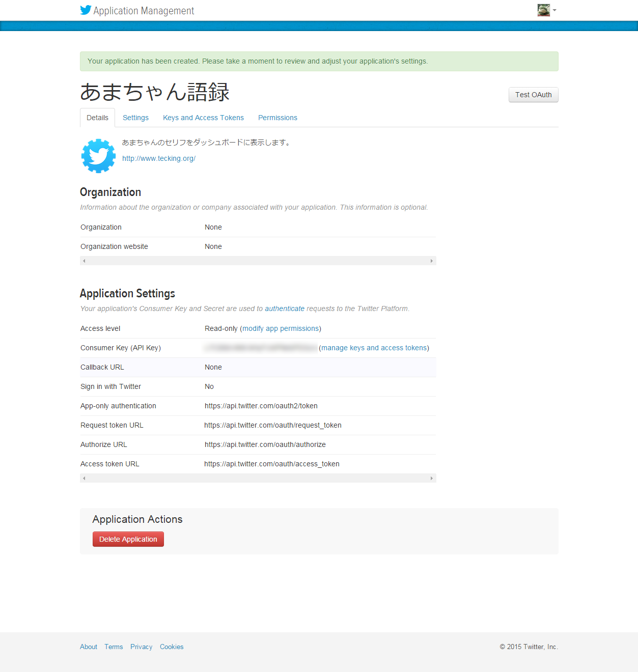Click the Read-only access level text
This screenshot has width=638, height=672.
point(221,328)
